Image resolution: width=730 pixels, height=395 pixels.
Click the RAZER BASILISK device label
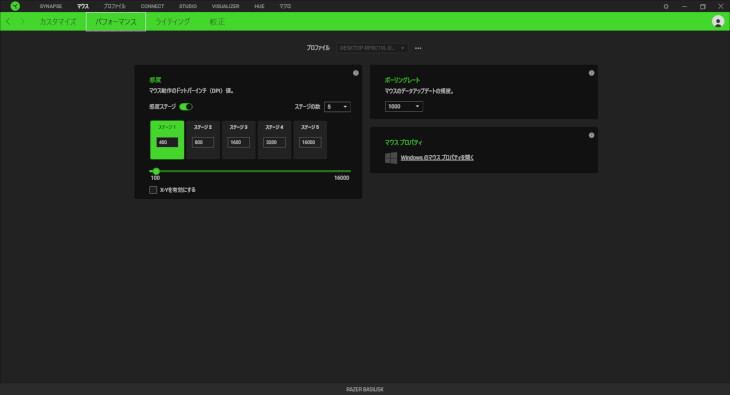(365, 389)
